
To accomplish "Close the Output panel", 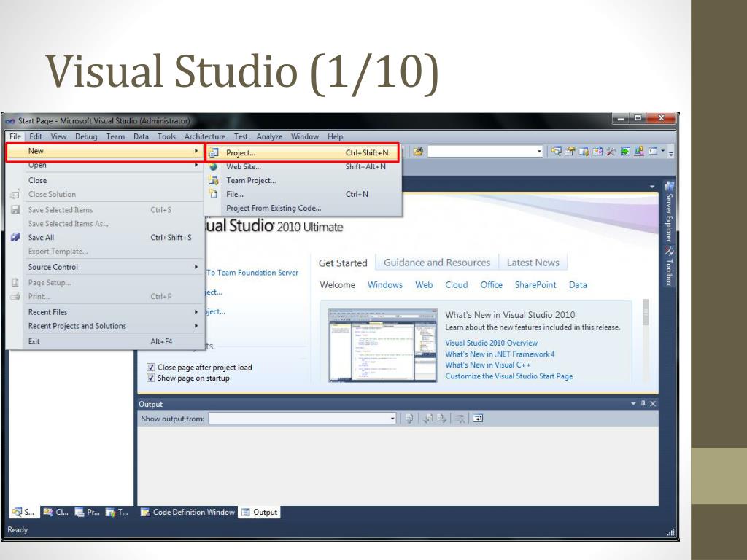I will click(x=653, y=404).
